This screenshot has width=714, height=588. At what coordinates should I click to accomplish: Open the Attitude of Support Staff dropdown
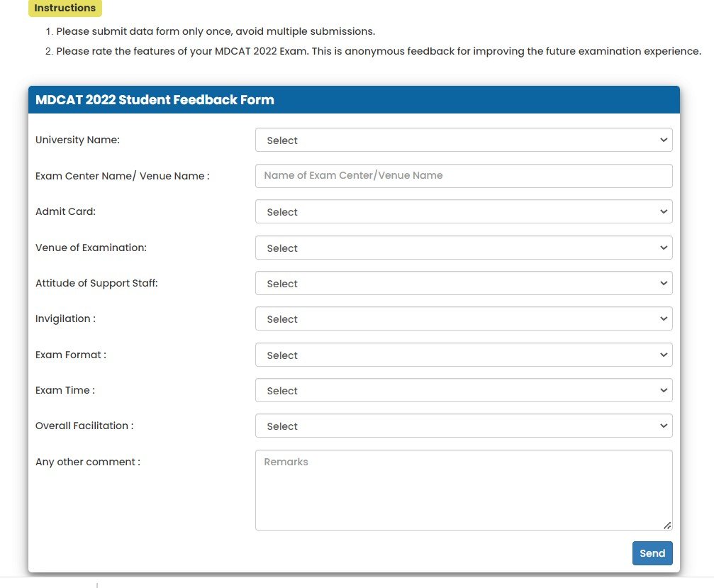464,283
